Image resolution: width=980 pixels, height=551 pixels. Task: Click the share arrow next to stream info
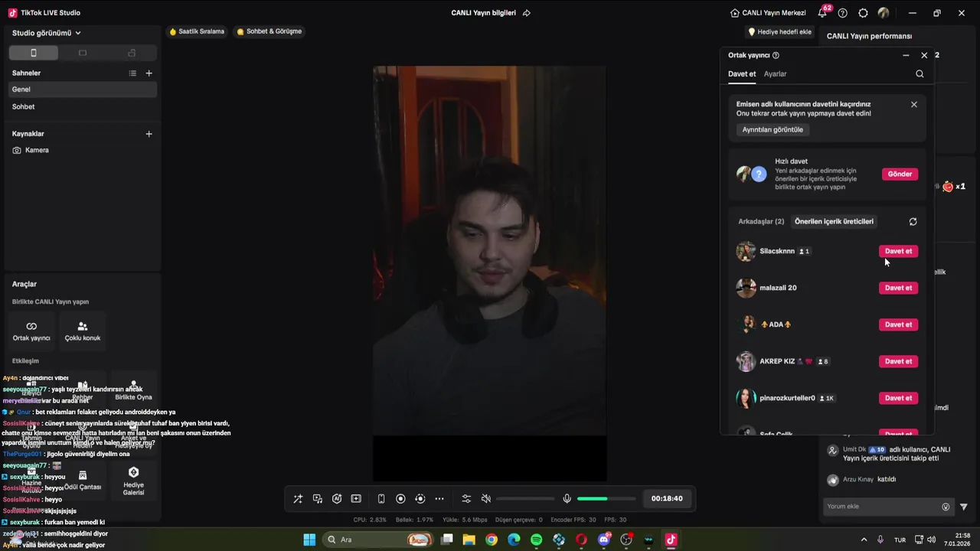point(526,13)
